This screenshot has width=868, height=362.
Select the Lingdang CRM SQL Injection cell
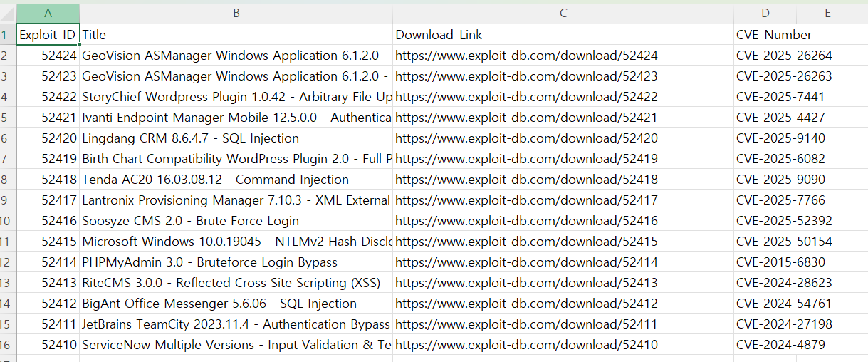coord(191,138)
